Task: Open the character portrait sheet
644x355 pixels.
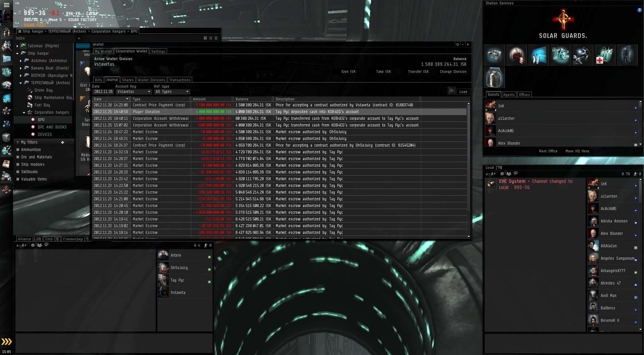Action: (x=6, y=17)
